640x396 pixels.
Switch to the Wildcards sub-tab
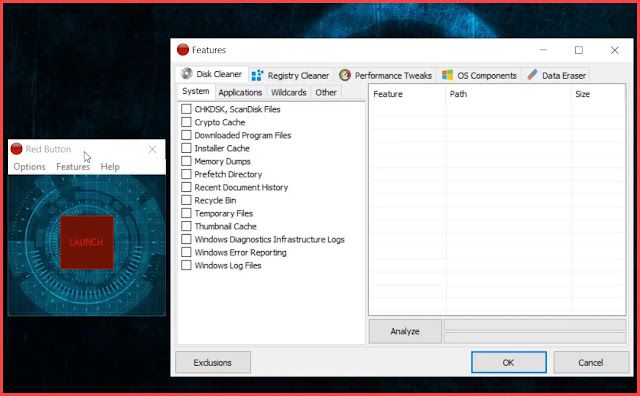pyautogui.click(x=289, y=93)
